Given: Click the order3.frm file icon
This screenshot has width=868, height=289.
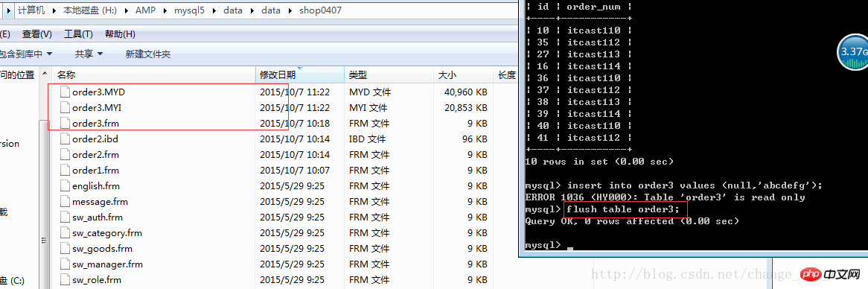Looking at the screenshot, I should 64,123.
